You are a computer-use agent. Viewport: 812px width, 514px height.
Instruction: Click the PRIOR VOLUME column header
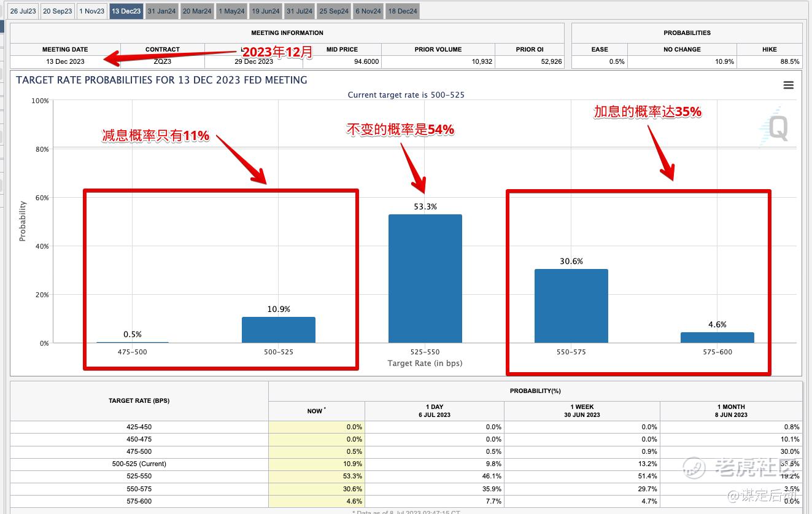click(438, 49)
